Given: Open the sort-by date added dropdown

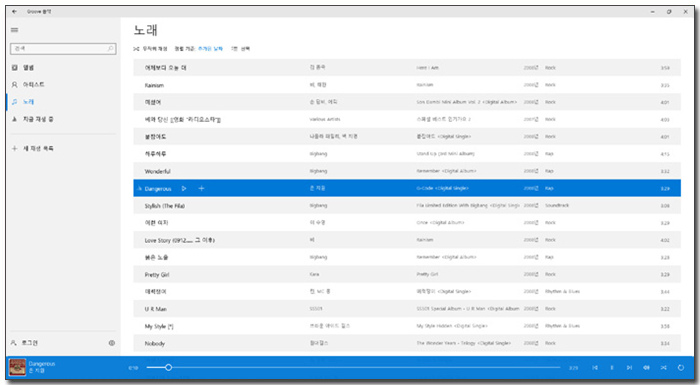Looking at the screenshot, I should click(x=210, y=49).
